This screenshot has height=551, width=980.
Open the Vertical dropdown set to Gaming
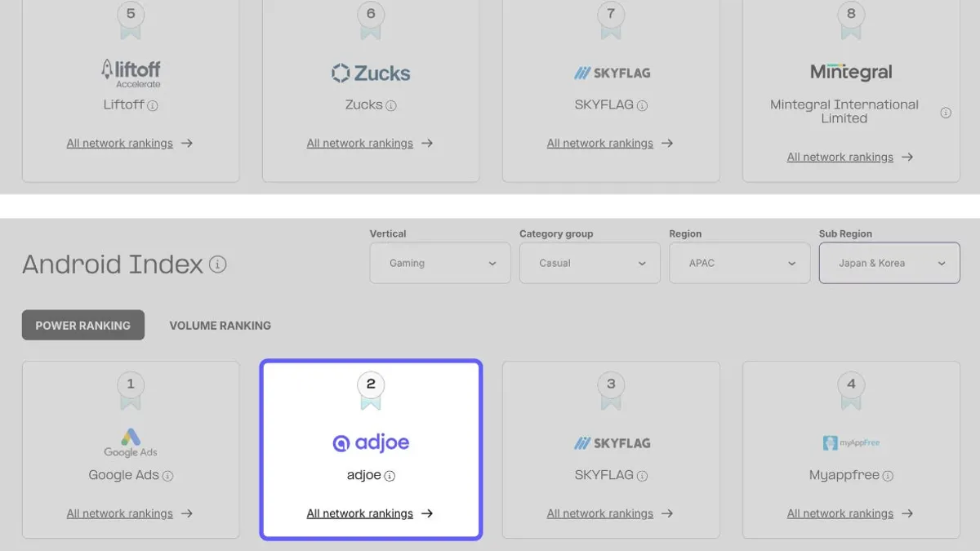pos(433,264)
